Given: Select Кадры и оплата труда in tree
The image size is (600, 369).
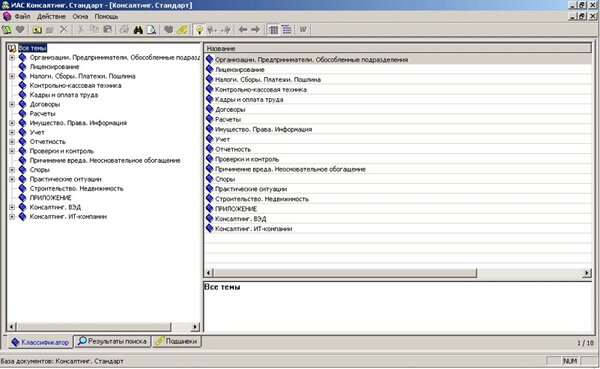Looking at the screenshot, I should tap(64, 95).
